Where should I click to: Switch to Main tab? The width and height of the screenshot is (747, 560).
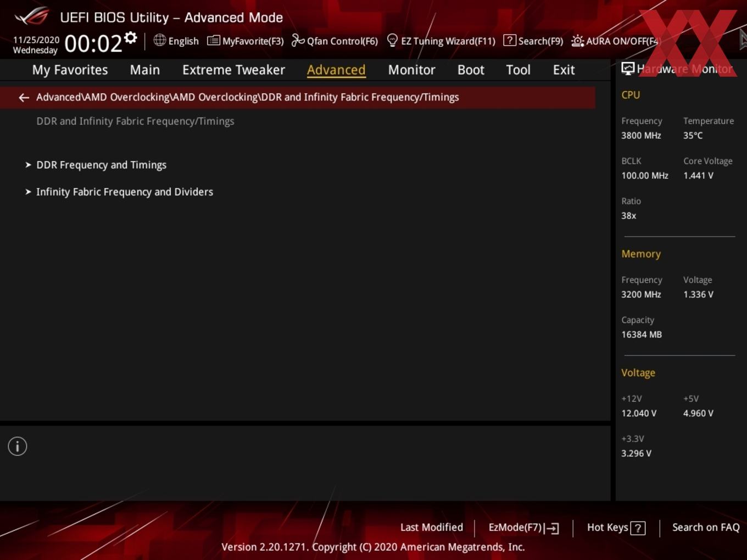coord(145,70)
